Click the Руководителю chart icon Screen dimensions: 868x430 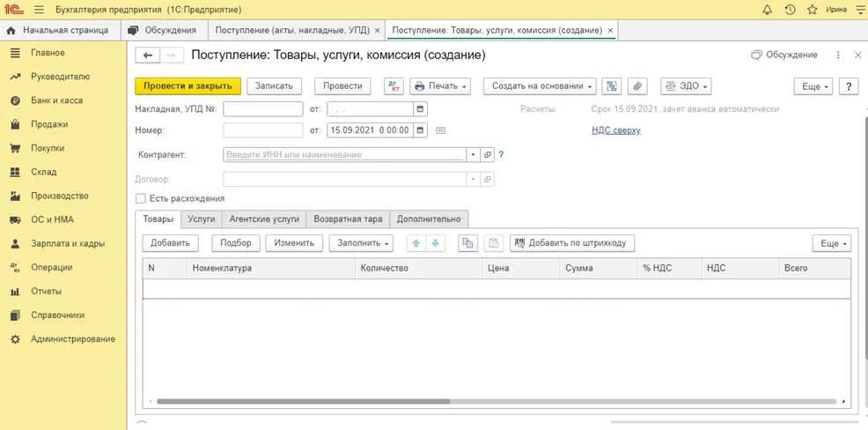point(15,77)
